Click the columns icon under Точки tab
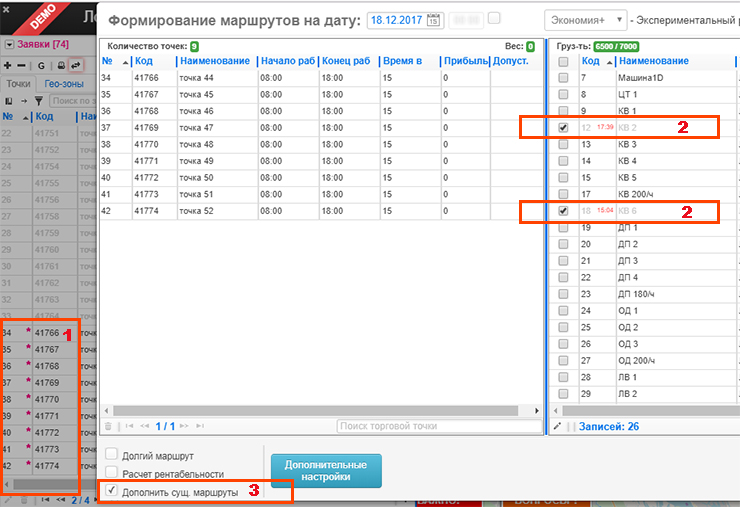740x507 pixels. pos(8,101)
